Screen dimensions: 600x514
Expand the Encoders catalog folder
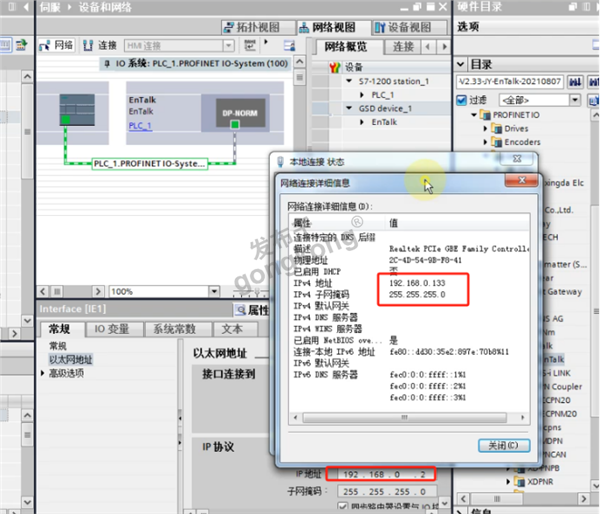(x=486, y=142)
